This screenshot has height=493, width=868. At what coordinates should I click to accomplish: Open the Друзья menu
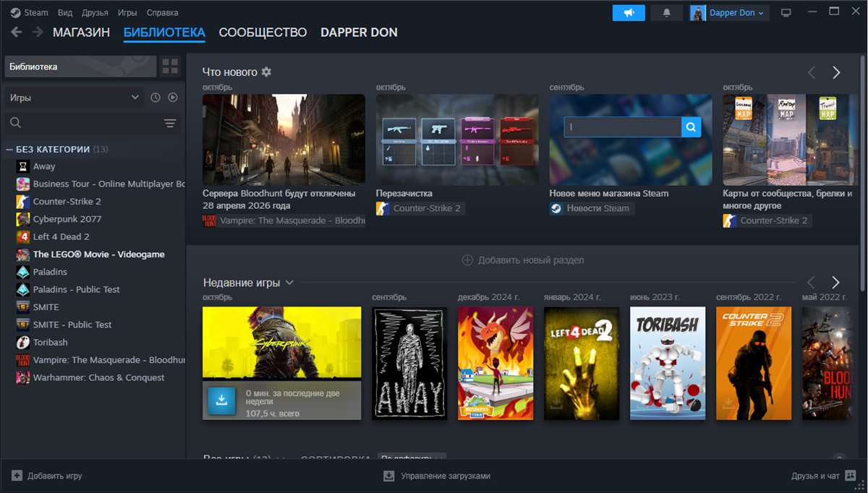coord(95,12)
